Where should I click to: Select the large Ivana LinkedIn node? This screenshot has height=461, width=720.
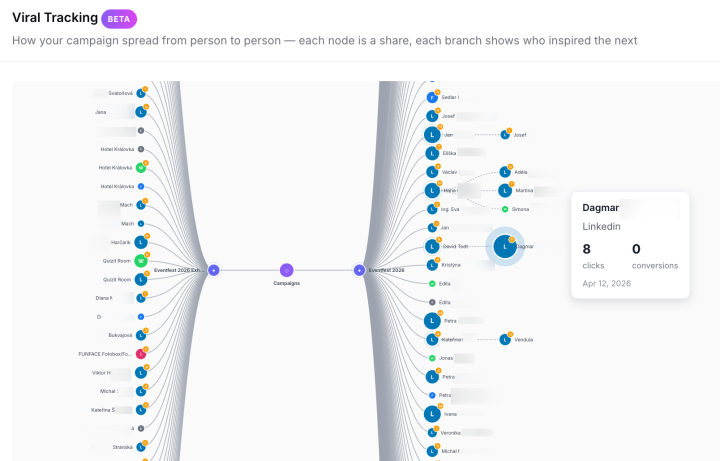(x=432, y=414)
